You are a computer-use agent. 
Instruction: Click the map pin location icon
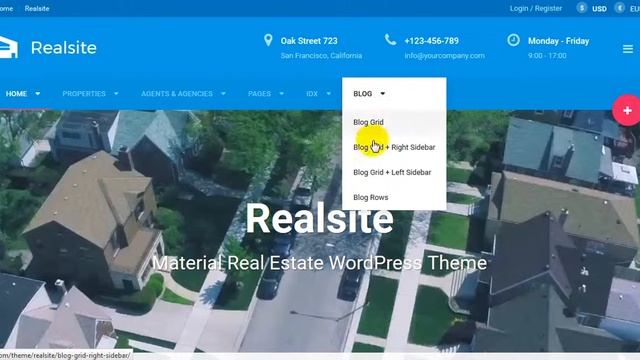pyautogui.click(x=268, y=40)
